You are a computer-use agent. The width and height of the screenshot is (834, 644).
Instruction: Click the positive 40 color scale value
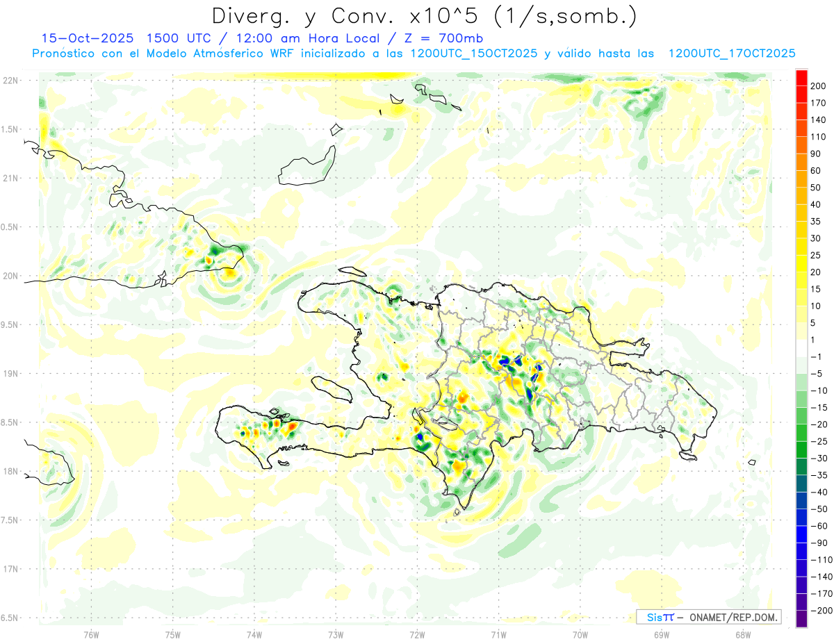[x=816, y=205]
